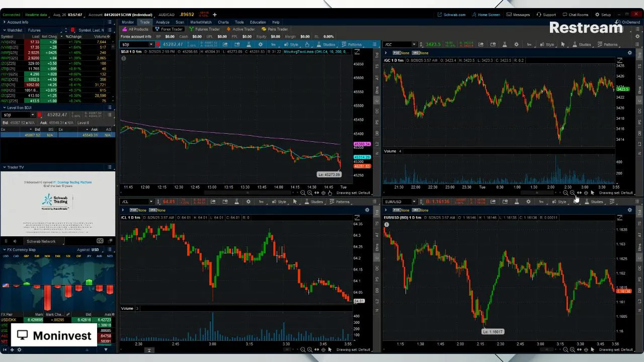
Task: Select the Active Trader sub-tab
Action: [241, 29]
